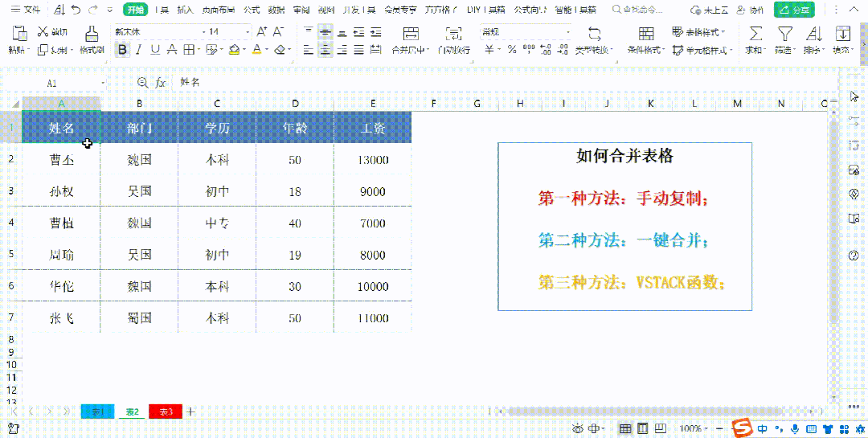This screenshot has height=438, width=868.
Task: Click the Conditional Formatting (条件格式) icon
Action: 645,33
